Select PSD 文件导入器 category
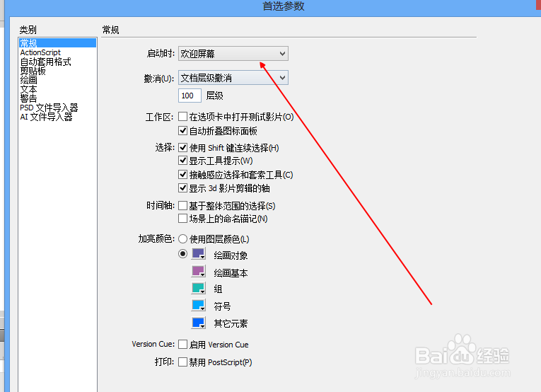 [49, 108]
